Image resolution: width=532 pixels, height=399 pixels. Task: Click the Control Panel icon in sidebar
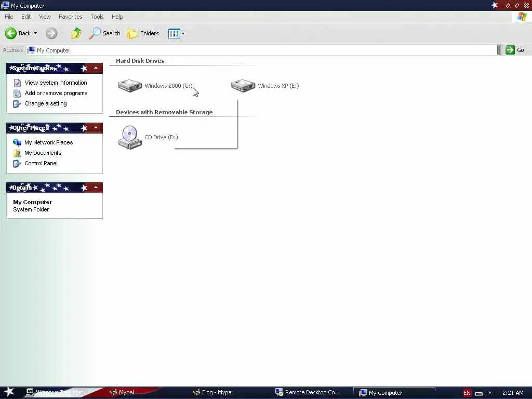tap(17, 164)
